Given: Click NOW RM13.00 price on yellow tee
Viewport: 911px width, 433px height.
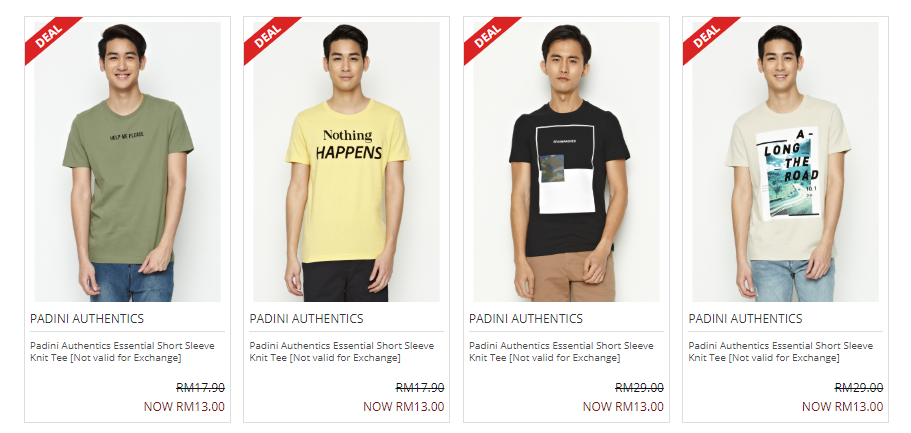Looking at the screenshot, I should pyautogui.click(x=404, y=406).
